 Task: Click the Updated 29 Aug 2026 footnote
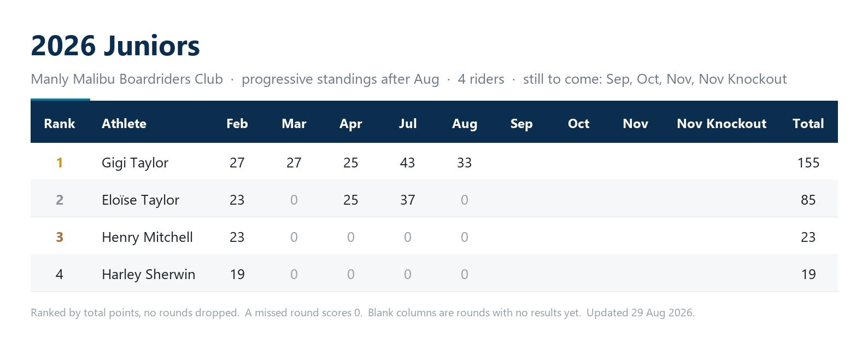[x=641, y=313]
